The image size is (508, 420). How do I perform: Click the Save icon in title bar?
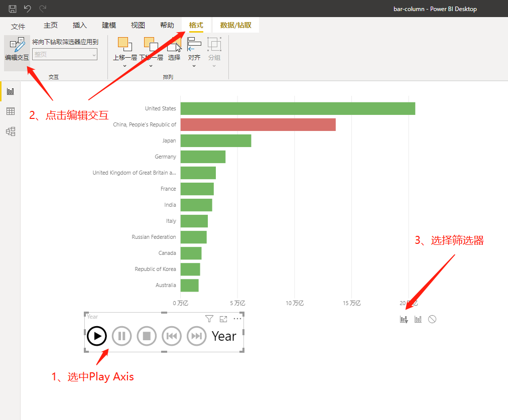pyautogui.click(x=13, y=9)
